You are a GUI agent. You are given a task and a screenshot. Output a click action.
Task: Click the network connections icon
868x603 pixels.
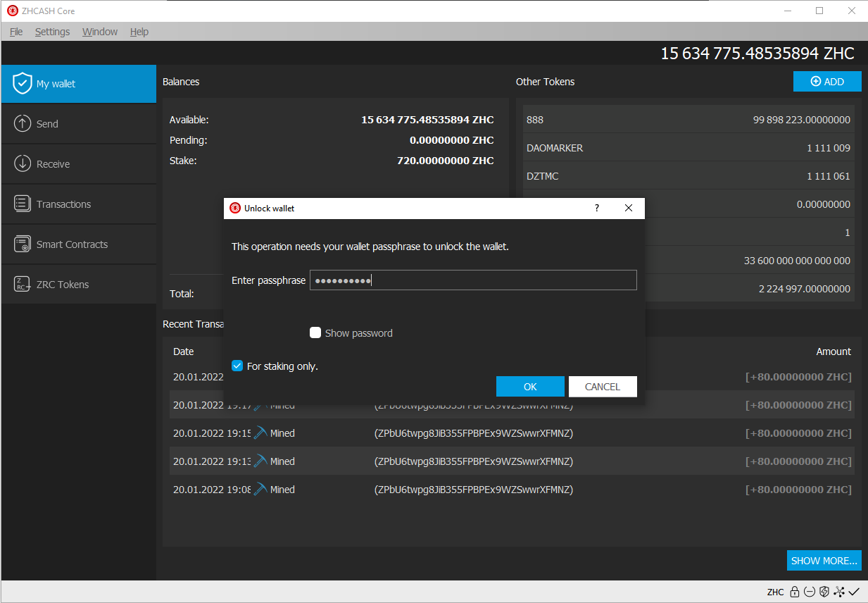pos(839,592)
